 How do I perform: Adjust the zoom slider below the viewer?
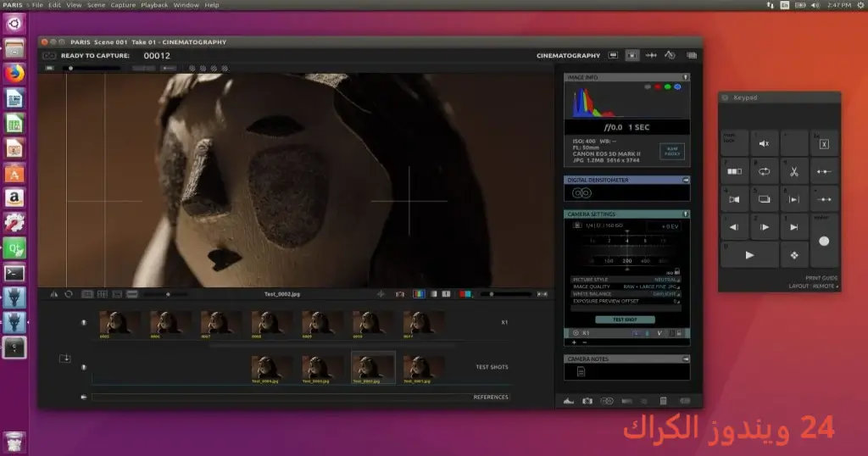click(165, 294)
